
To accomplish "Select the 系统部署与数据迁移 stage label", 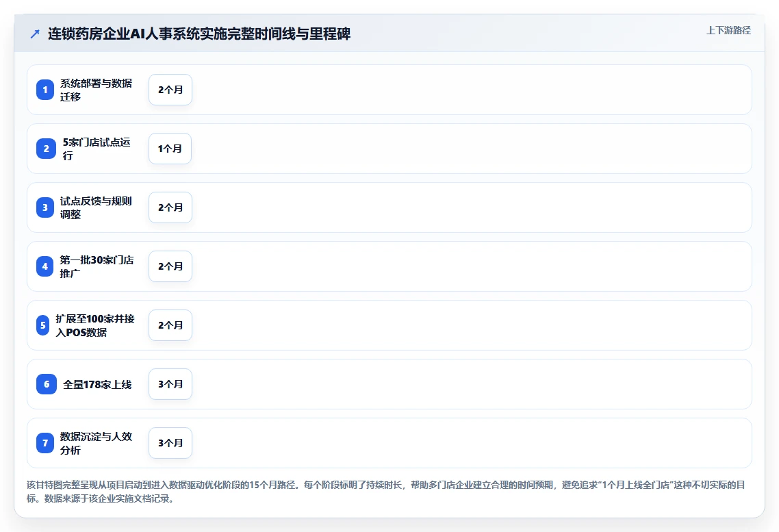I will coord(97,90).
